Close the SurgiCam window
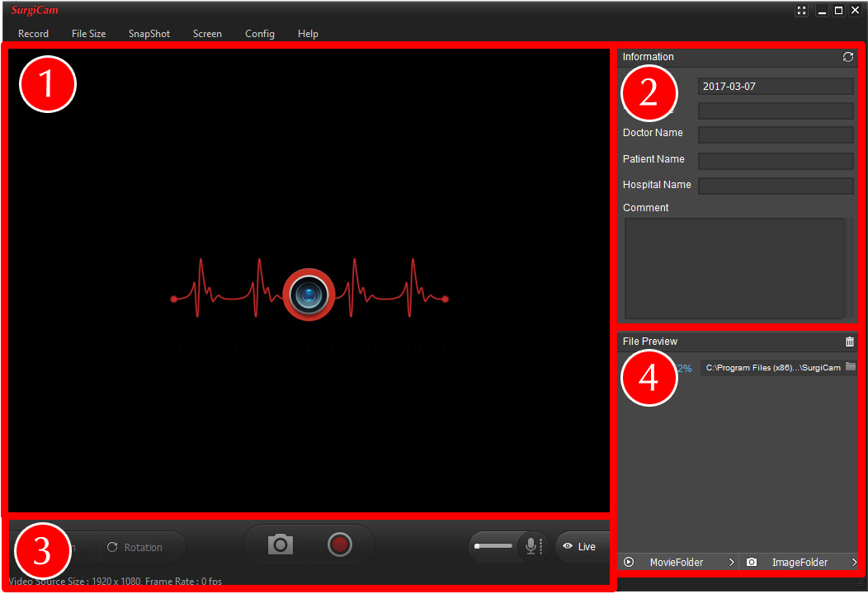The width and height of the screenshot is (868, 594). 856,11
